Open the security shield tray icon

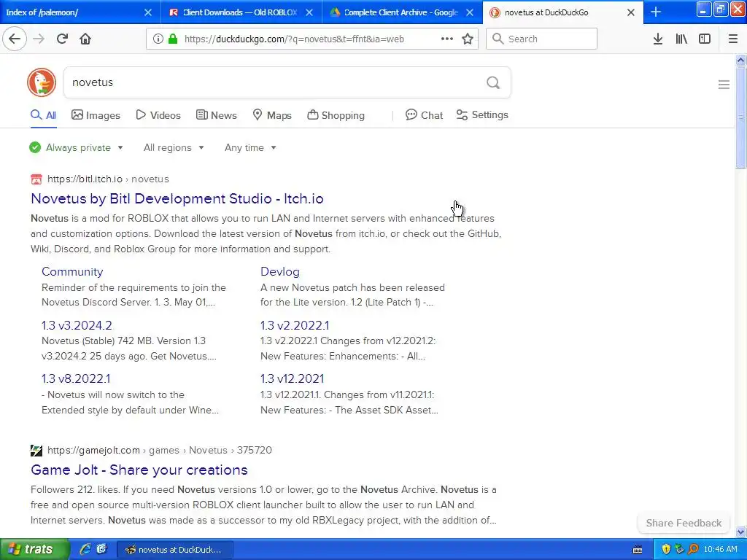click(666, 550)
